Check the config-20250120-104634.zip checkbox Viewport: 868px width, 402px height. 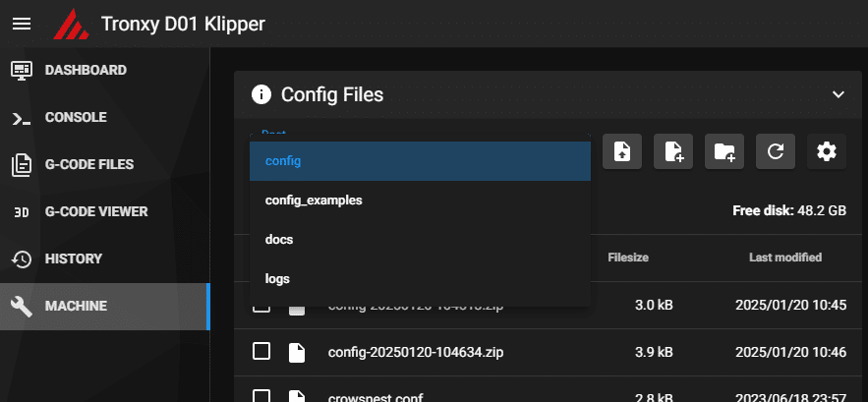tap(261, 351)
